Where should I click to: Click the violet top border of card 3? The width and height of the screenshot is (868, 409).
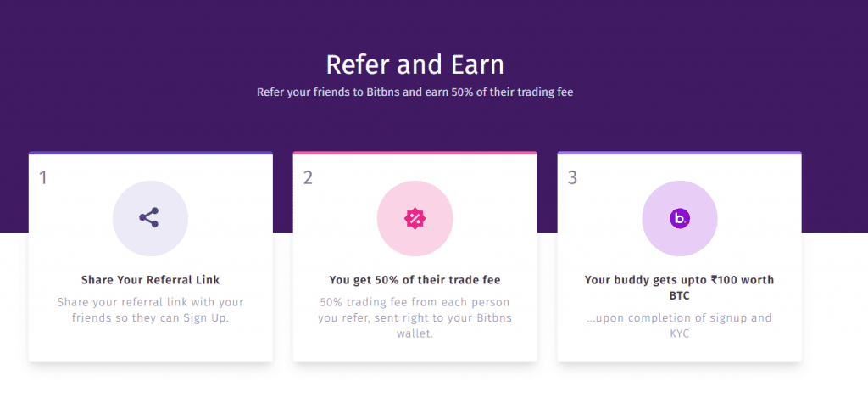tap(679, 153)
